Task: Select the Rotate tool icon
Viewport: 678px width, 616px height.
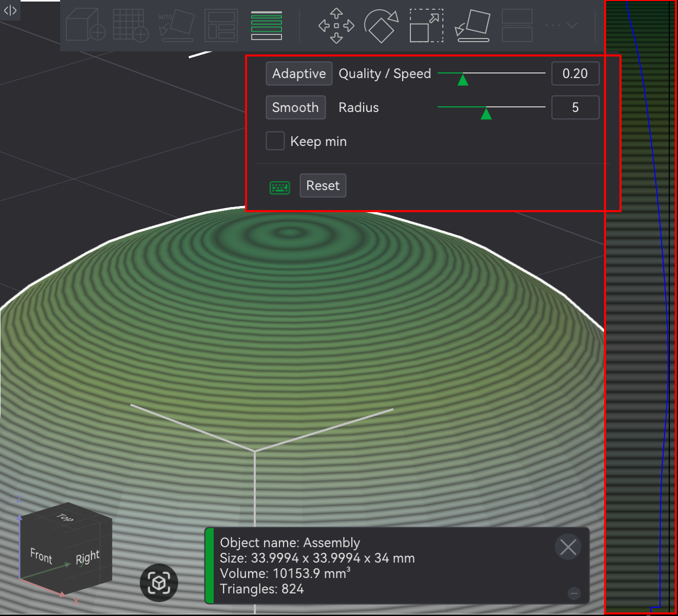Action: click(381, 26)
